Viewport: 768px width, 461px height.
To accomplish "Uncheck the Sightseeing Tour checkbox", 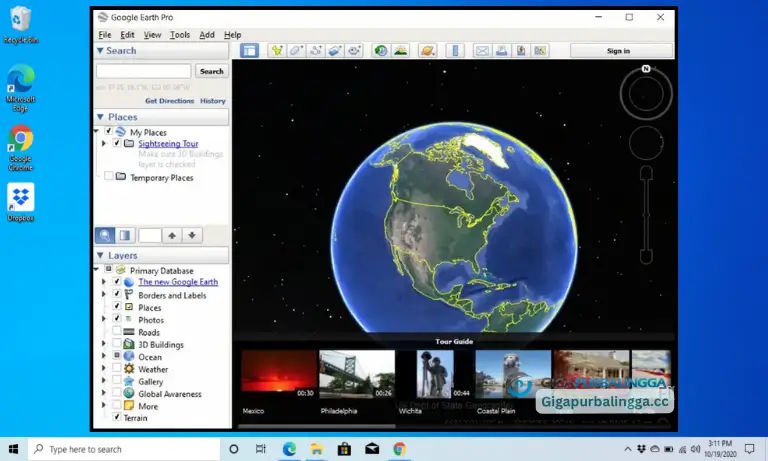I will [117, 143].
